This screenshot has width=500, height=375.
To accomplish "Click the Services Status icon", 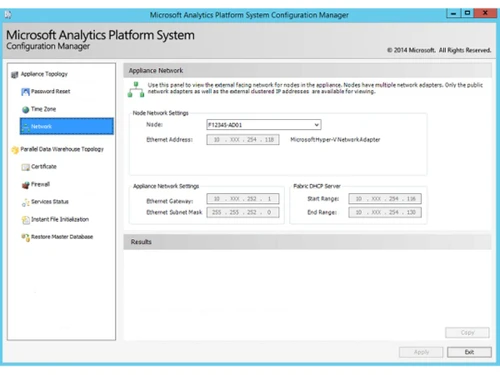I will (25, 202).
